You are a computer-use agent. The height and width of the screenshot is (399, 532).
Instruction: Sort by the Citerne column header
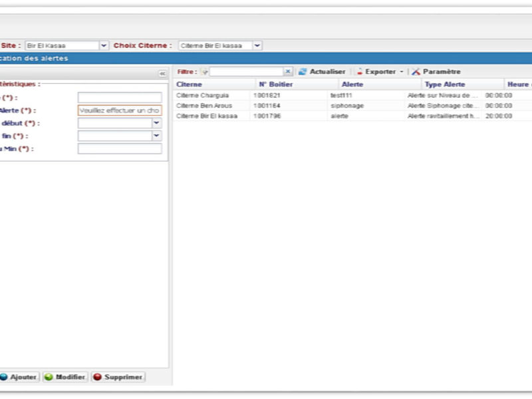point(213,84)
